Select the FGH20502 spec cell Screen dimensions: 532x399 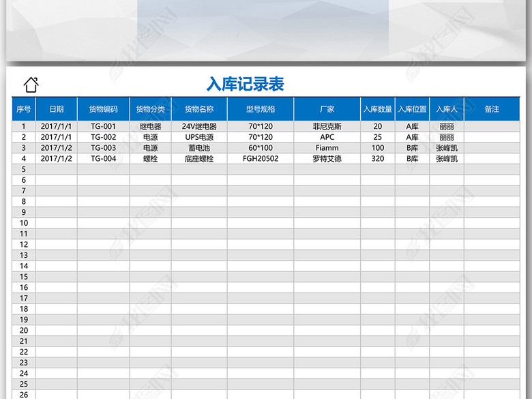coord(261,159)
